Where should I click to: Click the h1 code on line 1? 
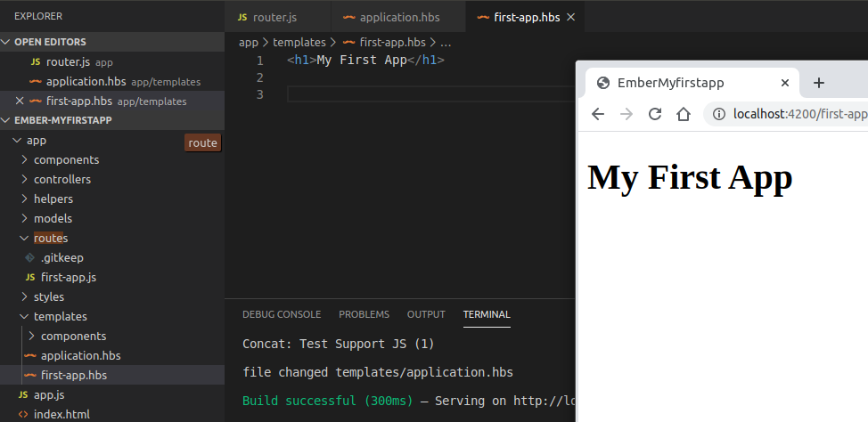pyautogui.click(x=366, y=60)
